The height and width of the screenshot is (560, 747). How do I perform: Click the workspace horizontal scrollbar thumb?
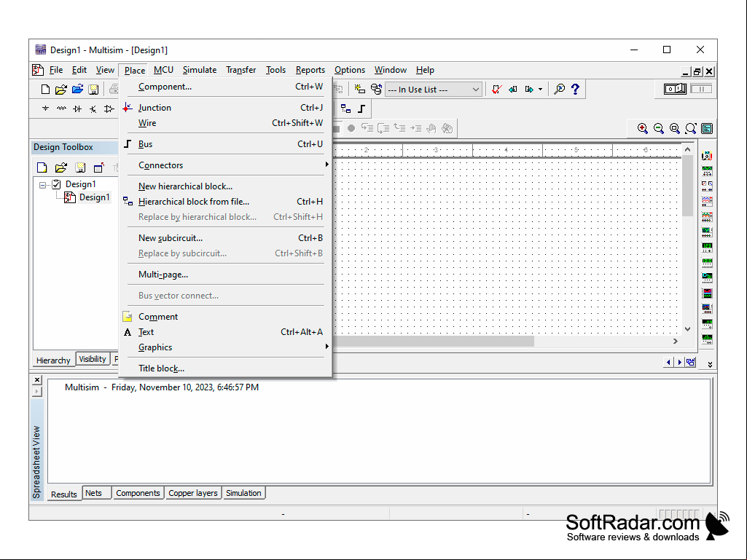click(434, 341)
